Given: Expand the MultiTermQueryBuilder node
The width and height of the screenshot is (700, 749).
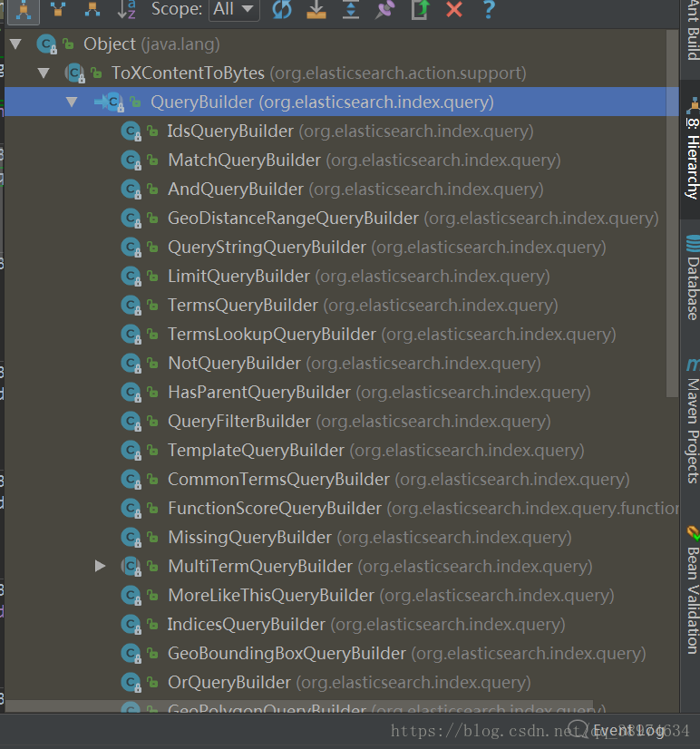Looking at the screenshot, I should click(x=100, y=567).
